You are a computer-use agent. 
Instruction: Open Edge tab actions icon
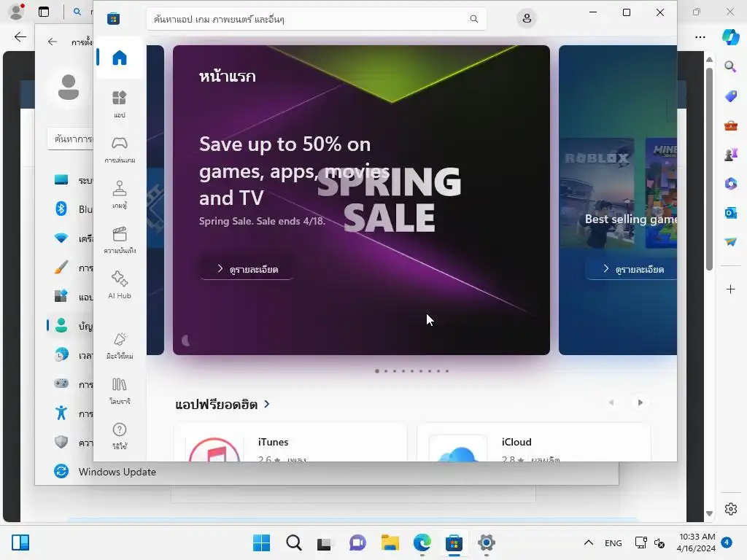pos(44,12)
